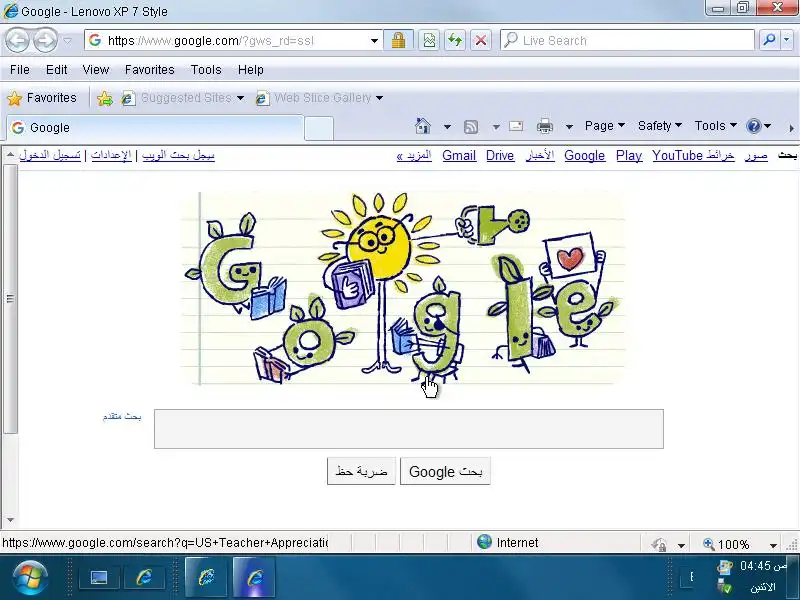Click the green Refresh arrows icon
This screenshot has width=800, height=600.
[455, 40]
